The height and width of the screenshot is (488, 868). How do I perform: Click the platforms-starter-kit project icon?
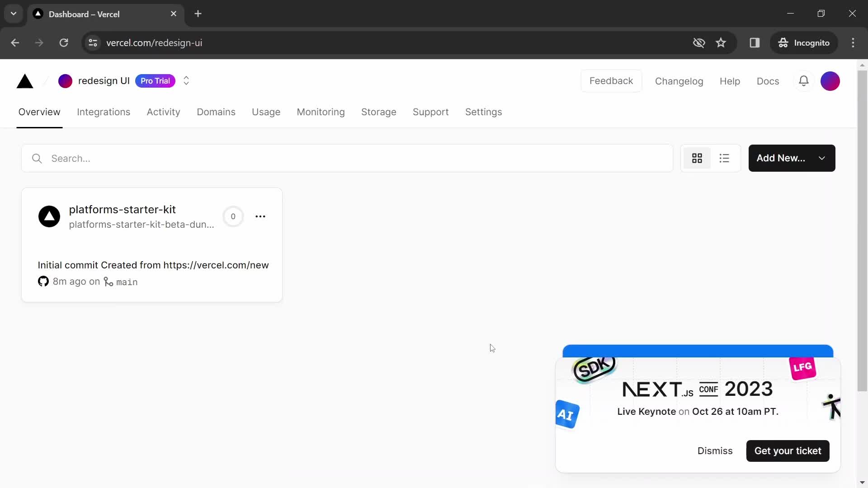(49, 216)
